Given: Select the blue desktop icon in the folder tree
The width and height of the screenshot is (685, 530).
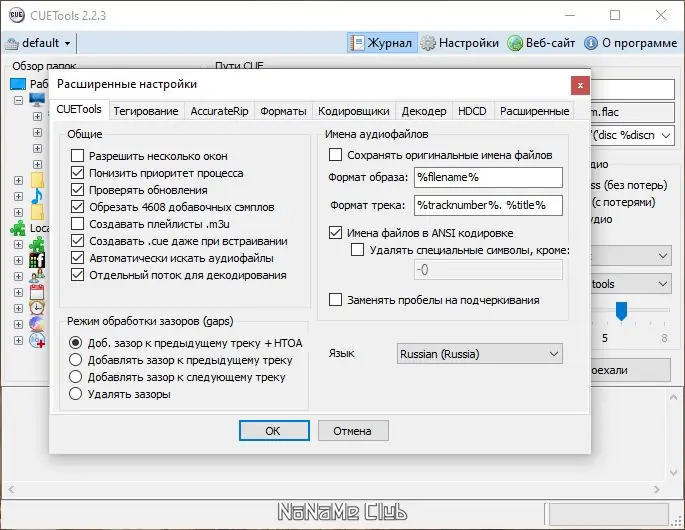Looking at the screenshot, I should 18,83.
